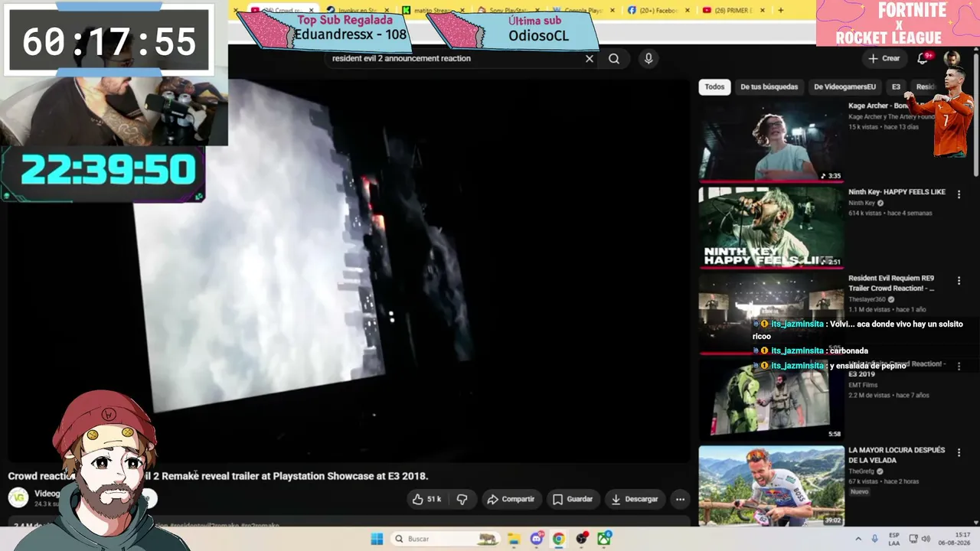Click the Ninth Key- HAPPY FEELS LIKE title

tap(897, 192)
